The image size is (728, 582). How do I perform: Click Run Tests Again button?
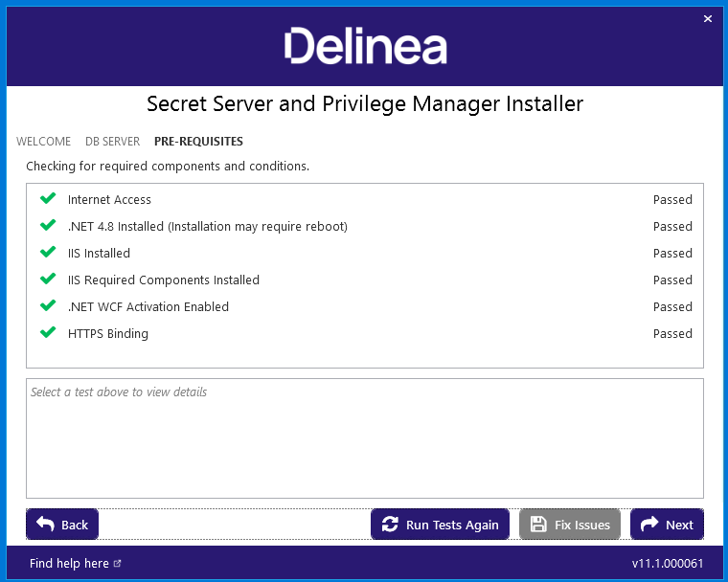[440, 524]
